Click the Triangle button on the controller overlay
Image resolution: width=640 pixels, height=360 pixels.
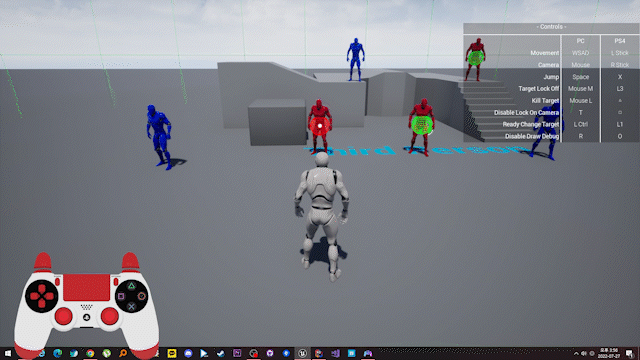[x=131, y=286]
